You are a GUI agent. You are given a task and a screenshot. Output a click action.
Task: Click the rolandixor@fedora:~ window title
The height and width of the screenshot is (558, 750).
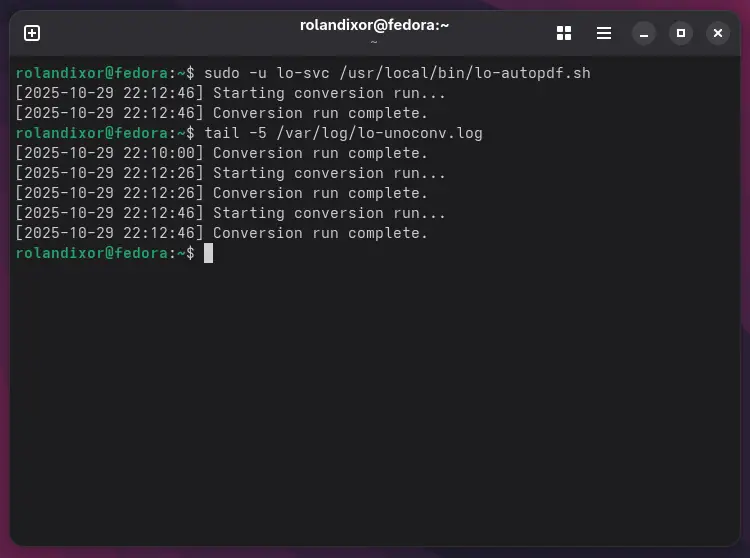tap(373, 25)
